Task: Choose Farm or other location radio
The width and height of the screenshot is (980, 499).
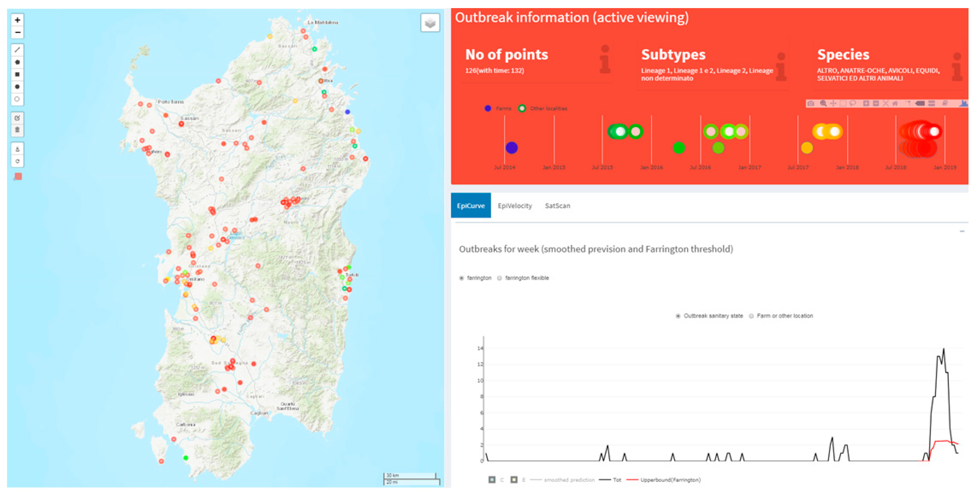Action: [751, 316]
